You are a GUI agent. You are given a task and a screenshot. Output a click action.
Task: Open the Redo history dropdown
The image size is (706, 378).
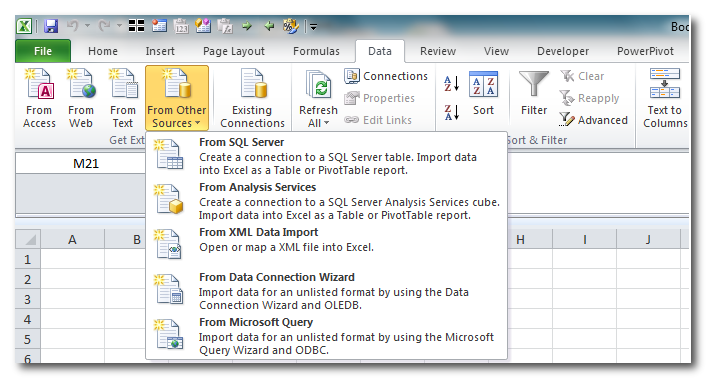click(119, 26)
